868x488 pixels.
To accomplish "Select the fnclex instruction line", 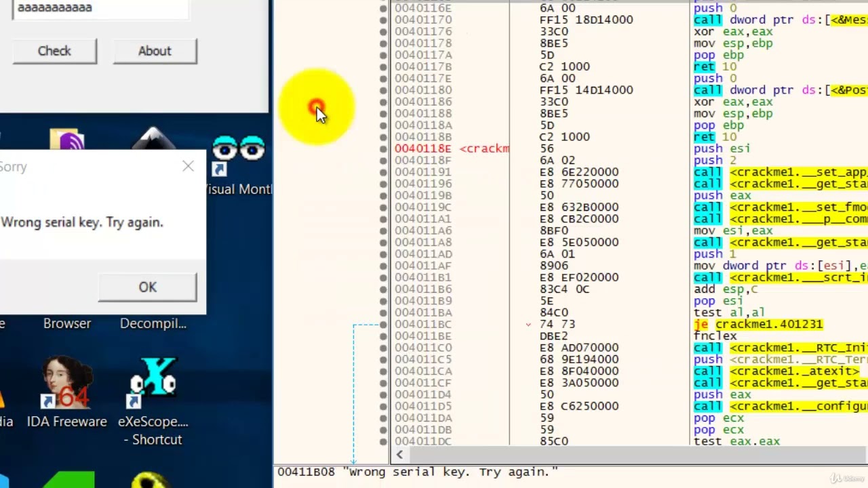I will tap(715, 335).
